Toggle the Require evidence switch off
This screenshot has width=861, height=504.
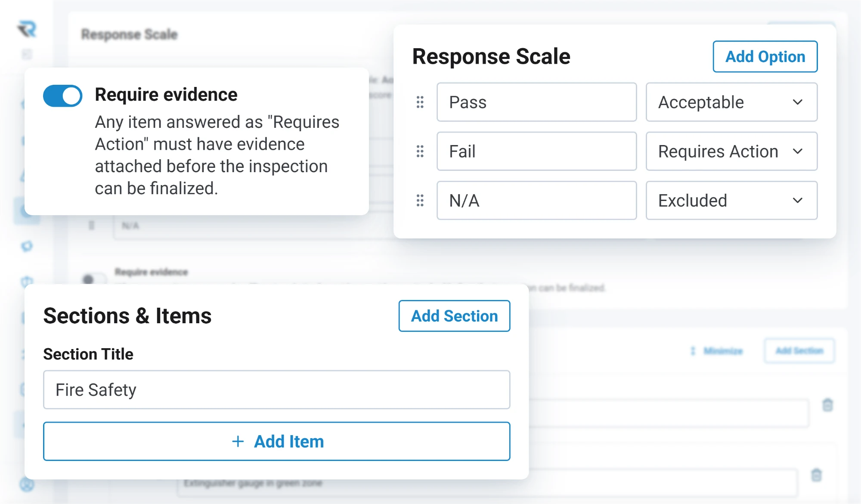[62, 96]
